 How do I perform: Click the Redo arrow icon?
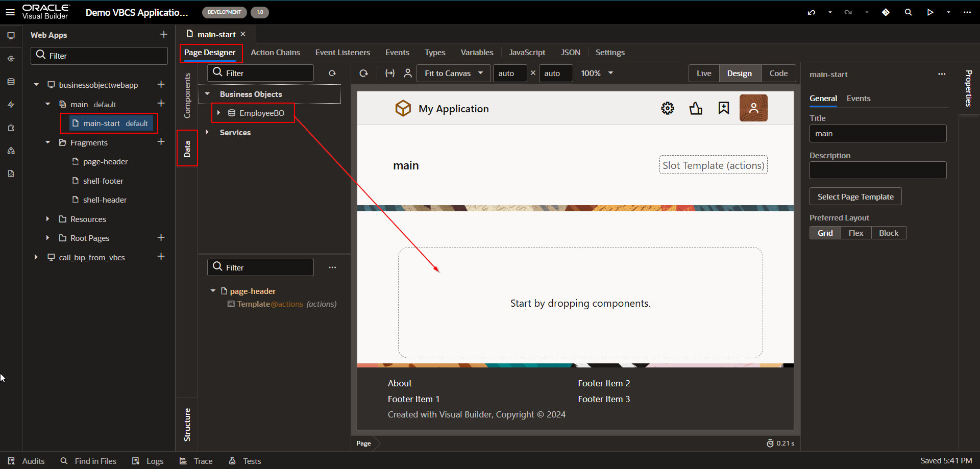tap(848, 12)
